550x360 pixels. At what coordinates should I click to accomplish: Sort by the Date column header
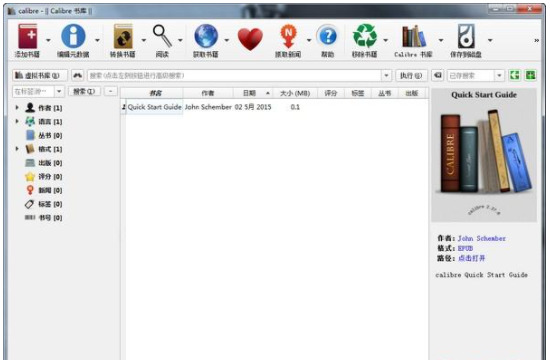pos(253,93)
